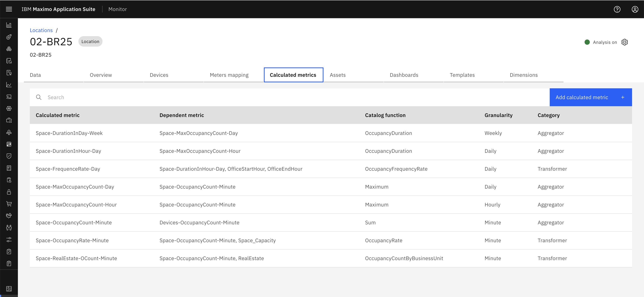644x297 pixels.
Task: Click the Monitor app label
Action: [118, 9]
